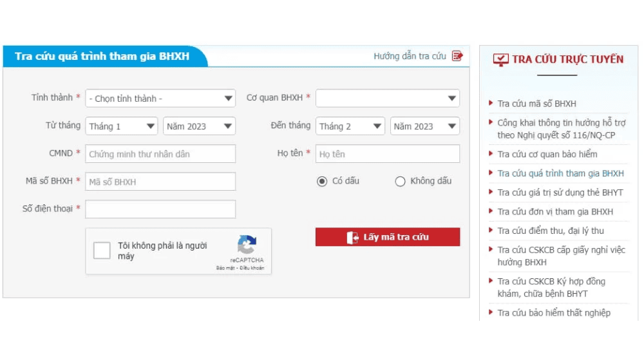Focus the Mã số BHXH text field

click(x=160, y=182)
